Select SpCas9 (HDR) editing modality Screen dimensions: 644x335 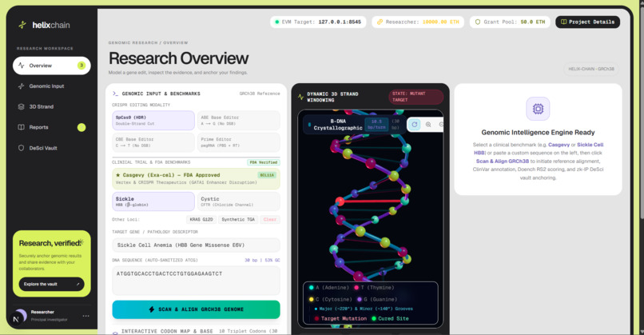coord(153,121)
